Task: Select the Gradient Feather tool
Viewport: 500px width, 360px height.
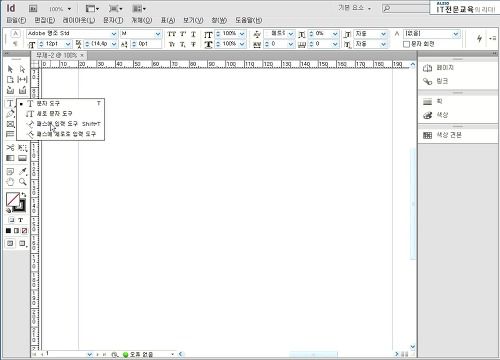Action: [x=22, y=158]
